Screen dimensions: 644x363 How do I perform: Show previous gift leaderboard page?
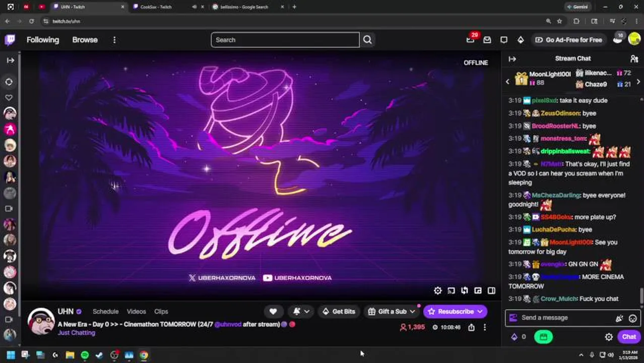[507, 82]
